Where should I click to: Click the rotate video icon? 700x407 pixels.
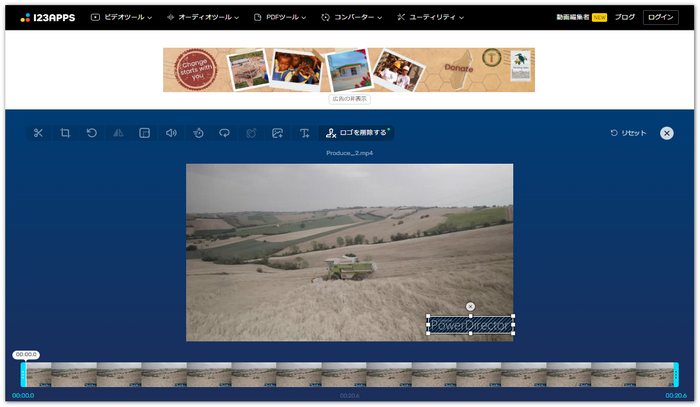(92, 133)
